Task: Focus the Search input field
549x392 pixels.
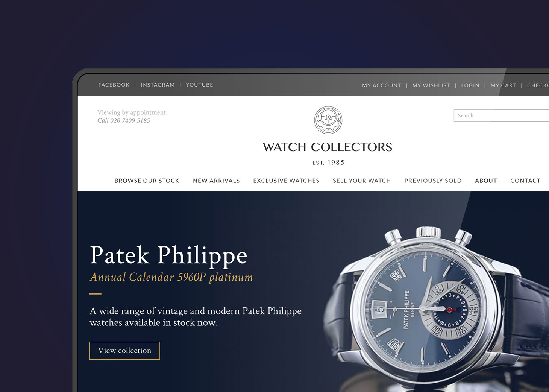Action: pos(502,115)
